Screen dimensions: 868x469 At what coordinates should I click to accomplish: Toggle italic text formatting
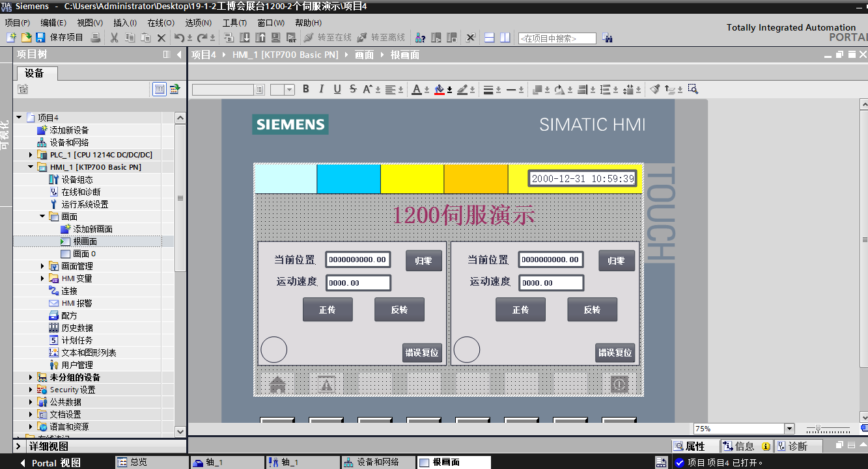tap(321, 89)
